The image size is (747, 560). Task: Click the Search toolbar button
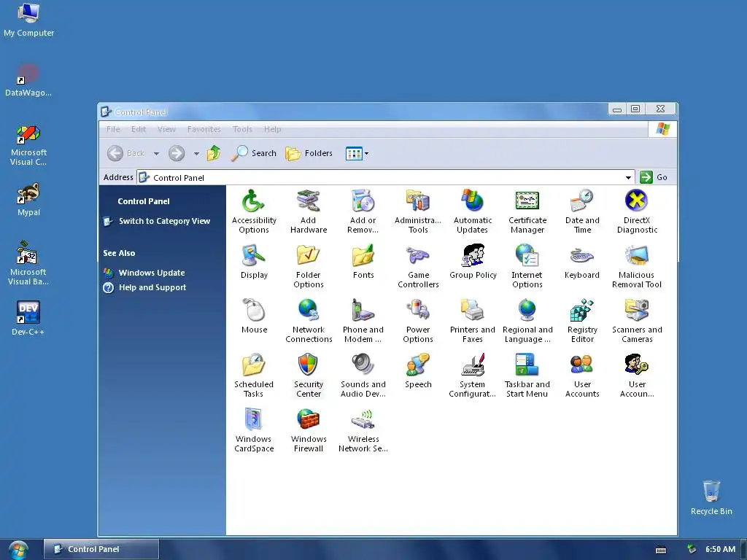[254, 153]
